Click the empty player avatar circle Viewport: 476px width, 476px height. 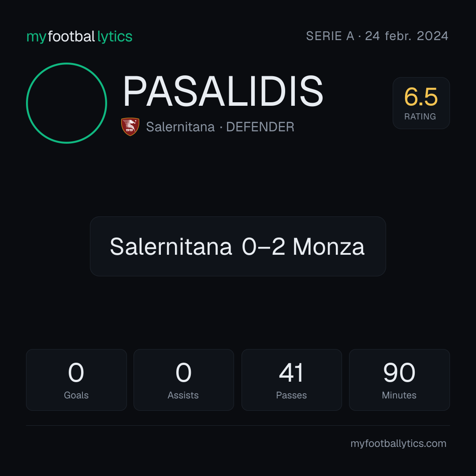[67, 103]
